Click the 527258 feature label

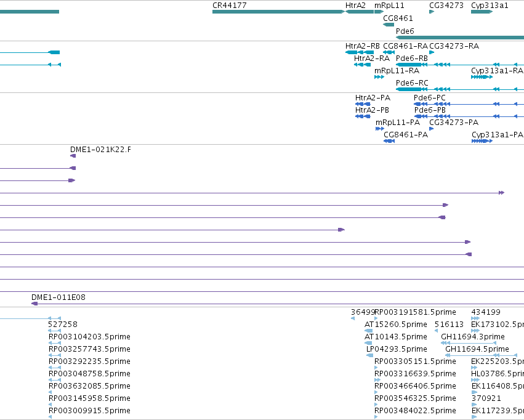tap(63, 325)
